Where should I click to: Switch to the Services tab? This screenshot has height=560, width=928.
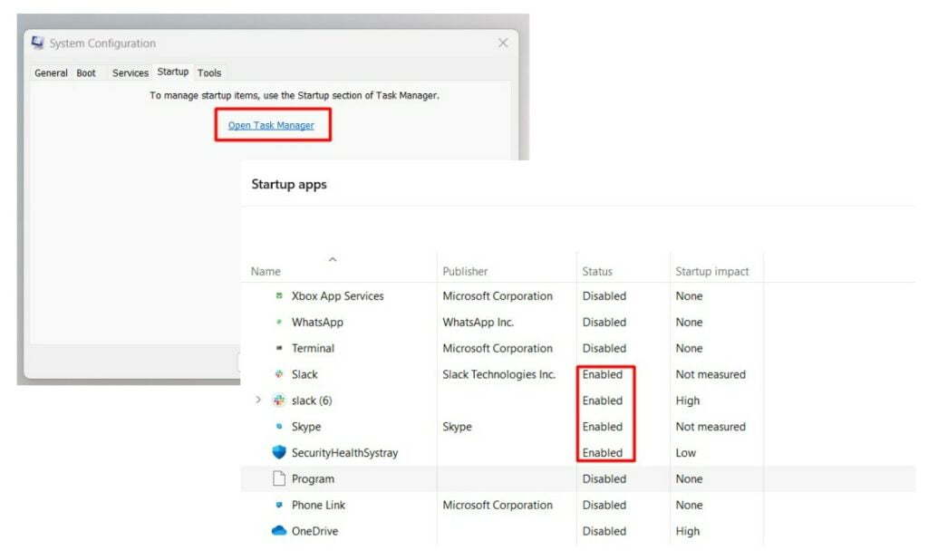[130, 72]
